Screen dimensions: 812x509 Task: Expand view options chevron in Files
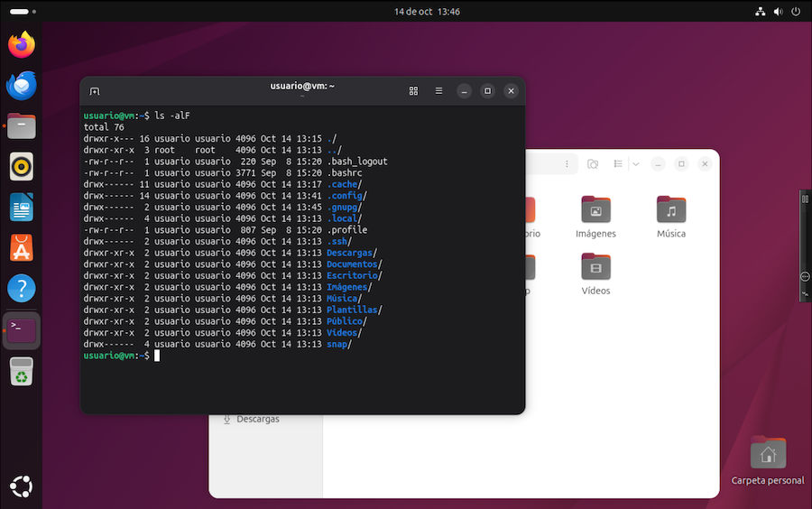[x=636, y=164]
